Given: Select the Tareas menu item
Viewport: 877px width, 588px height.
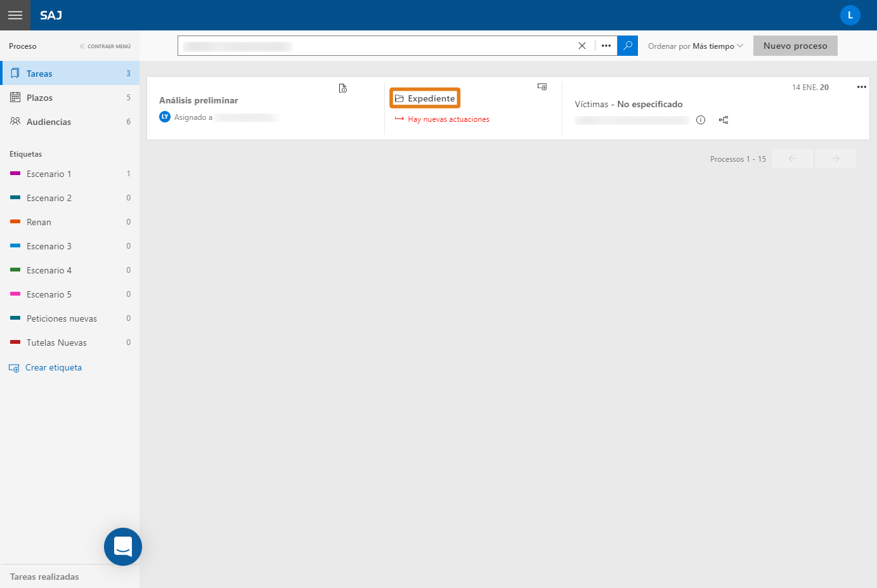Looking at the screenshot, I should (70, 74).
